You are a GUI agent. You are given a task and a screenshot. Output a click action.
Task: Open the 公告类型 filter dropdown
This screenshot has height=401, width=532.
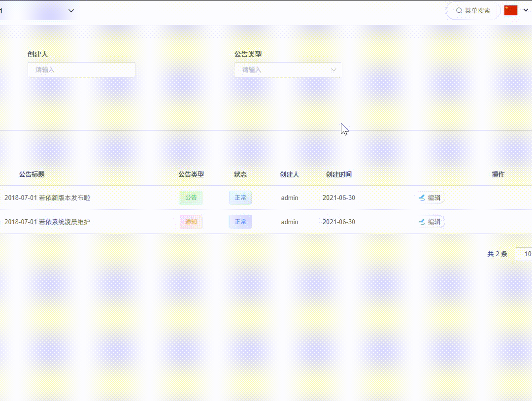pos(288,70)
